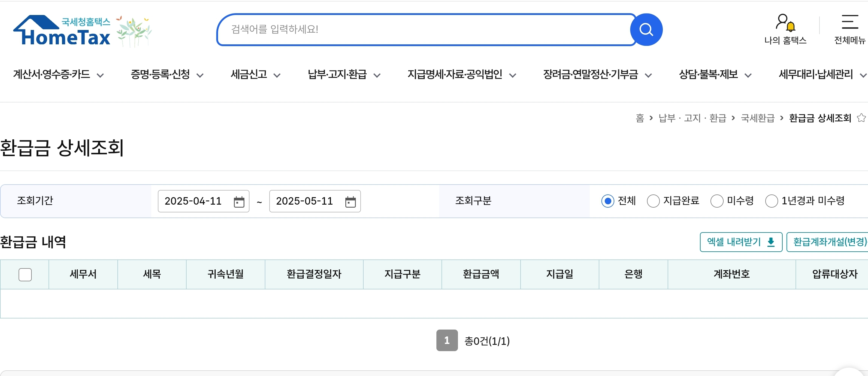Click 국세환급 breadcrumb link
Screen dimensions: 868x376
(757, 118)
